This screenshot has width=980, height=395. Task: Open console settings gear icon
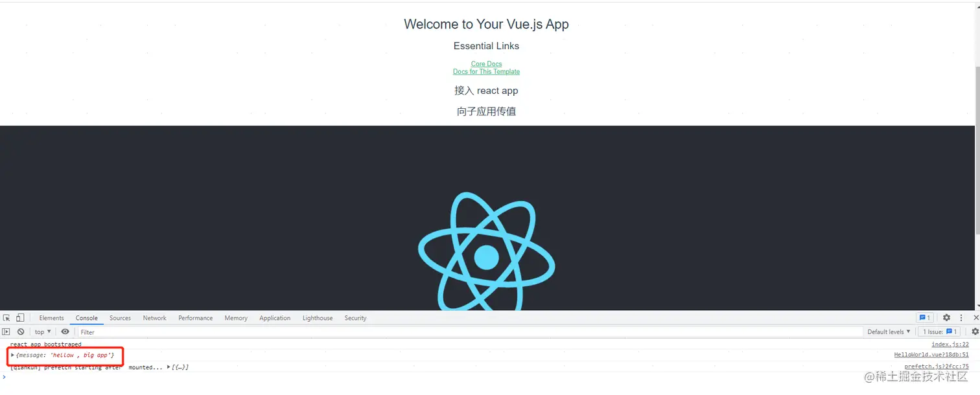coord(975,332)
